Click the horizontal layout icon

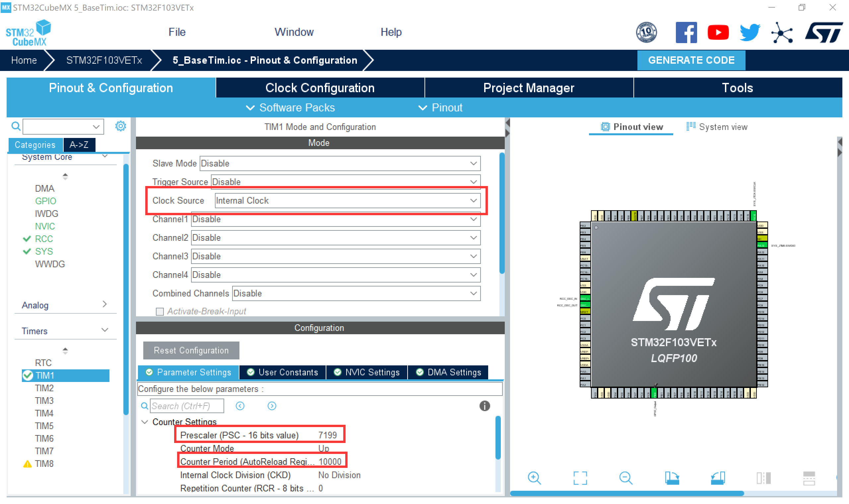pyautogui.click(x=809, y=478)
